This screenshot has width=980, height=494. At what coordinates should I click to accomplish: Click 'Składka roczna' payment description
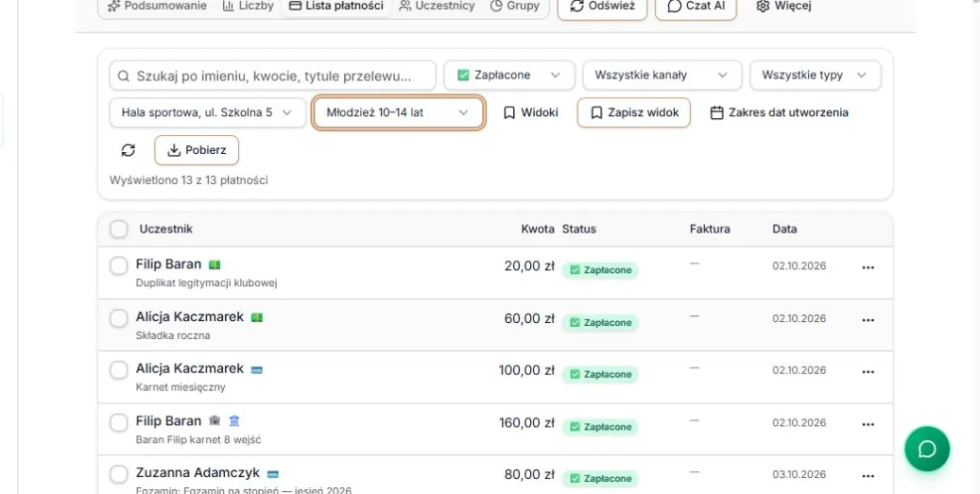tap(173, 335)
